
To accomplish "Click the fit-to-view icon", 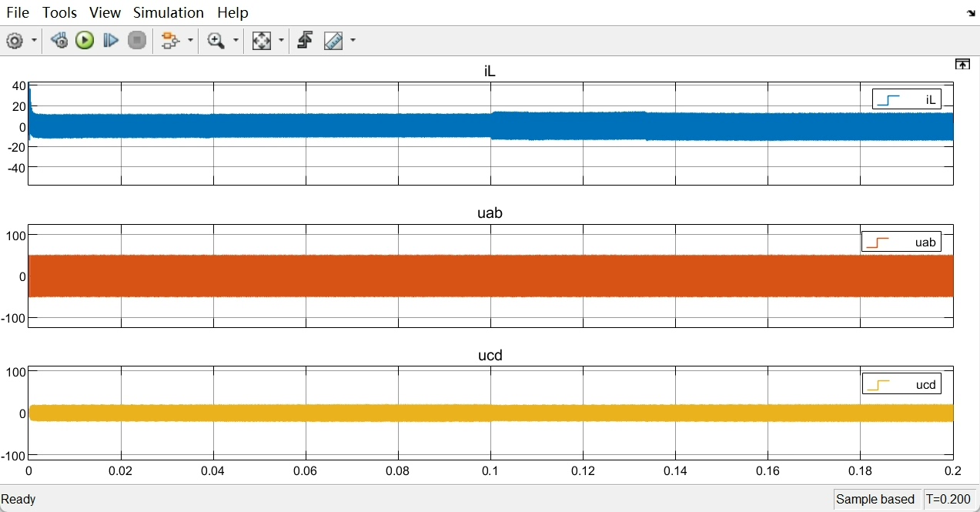I will point(262,40).
